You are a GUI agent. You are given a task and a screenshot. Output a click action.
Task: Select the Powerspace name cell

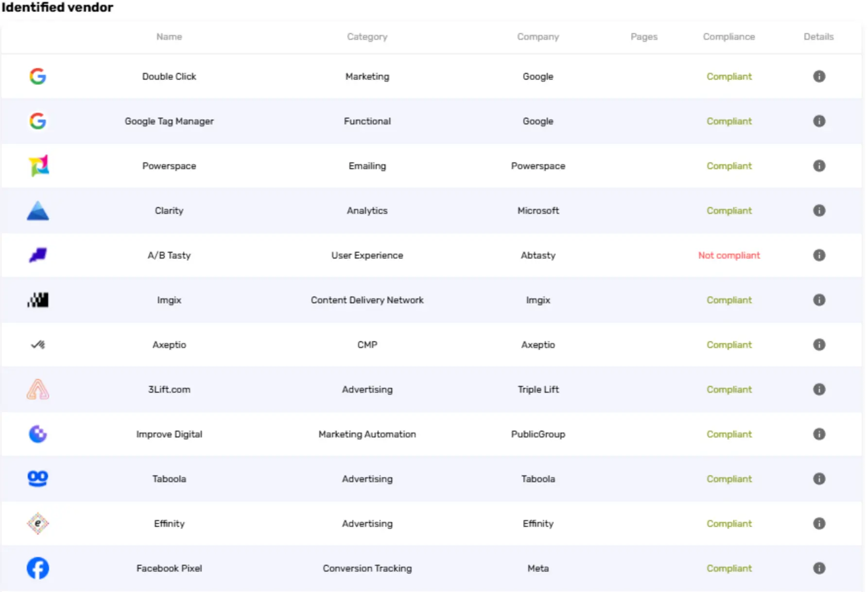pyautogui.click(x=169, y=166)
